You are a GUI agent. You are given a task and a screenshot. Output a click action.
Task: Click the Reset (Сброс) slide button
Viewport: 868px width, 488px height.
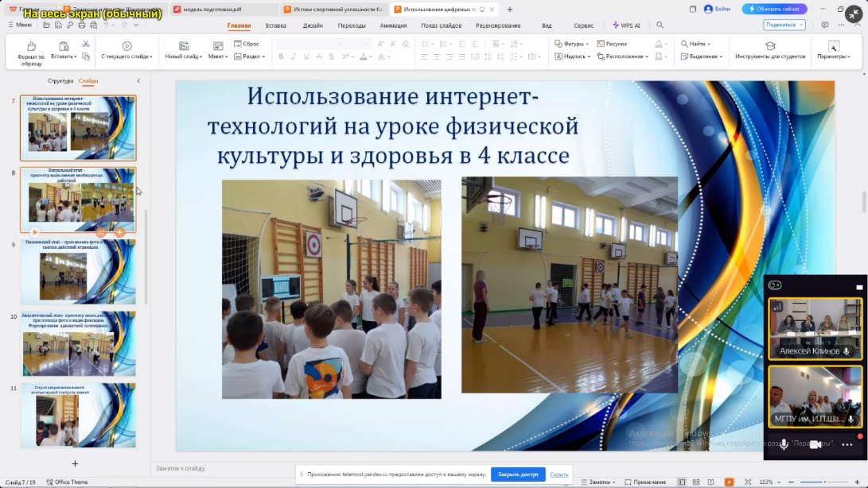click(247, 45)
